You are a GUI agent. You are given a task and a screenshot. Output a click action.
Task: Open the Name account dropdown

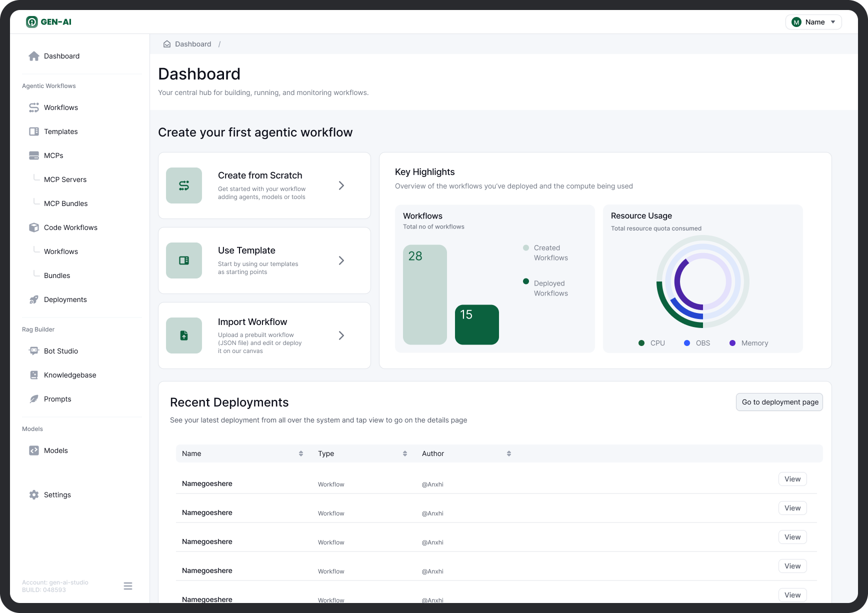coord(813,22)
